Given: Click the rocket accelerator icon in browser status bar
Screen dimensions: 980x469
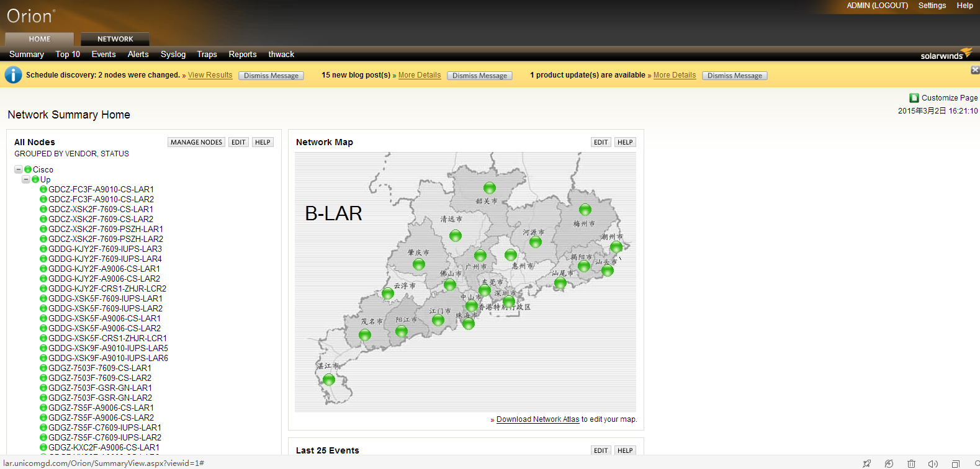Looking at the screenshot, I should coord(866,463).
